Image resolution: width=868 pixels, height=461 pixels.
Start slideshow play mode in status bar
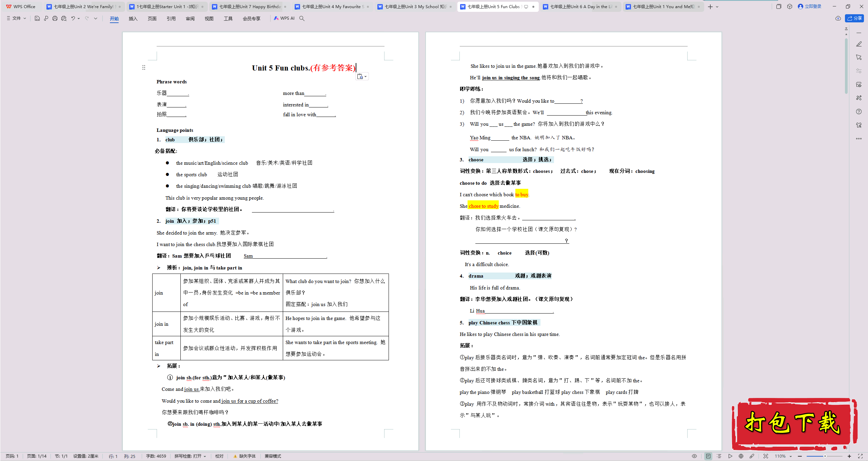[x=730, y=456]
